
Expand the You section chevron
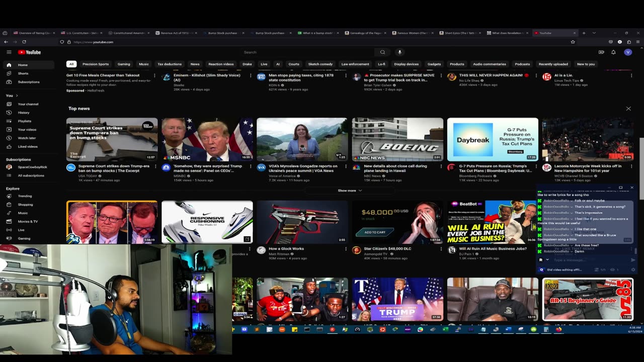point(17,96)
